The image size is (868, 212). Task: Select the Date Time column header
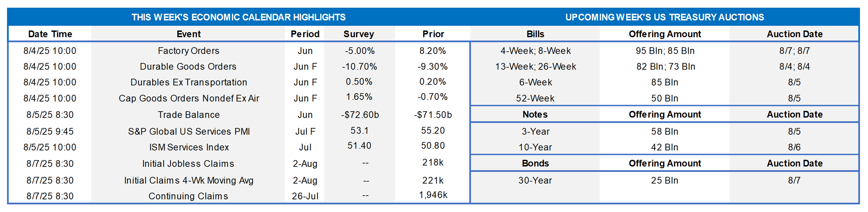click(x=50, y=34)
